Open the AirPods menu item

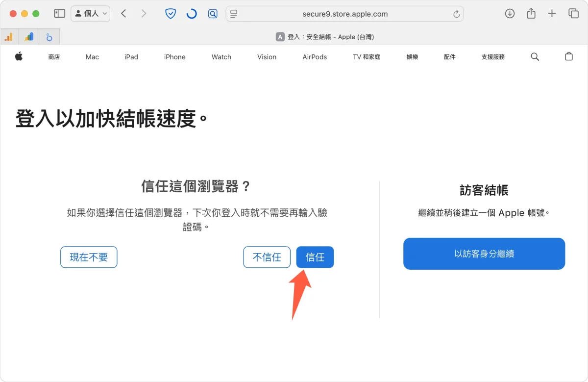(x=315, y=57)
